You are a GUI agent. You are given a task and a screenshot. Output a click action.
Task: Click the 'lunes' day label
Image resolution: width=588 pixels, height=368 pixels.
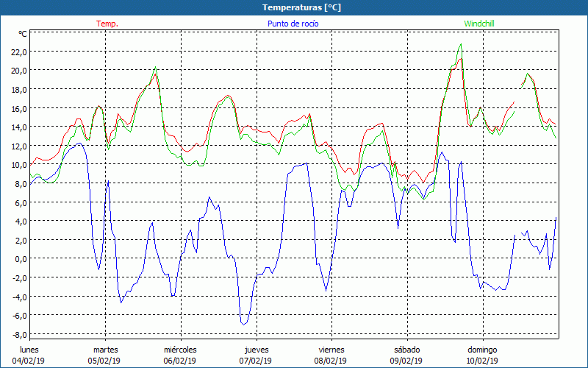29,350
